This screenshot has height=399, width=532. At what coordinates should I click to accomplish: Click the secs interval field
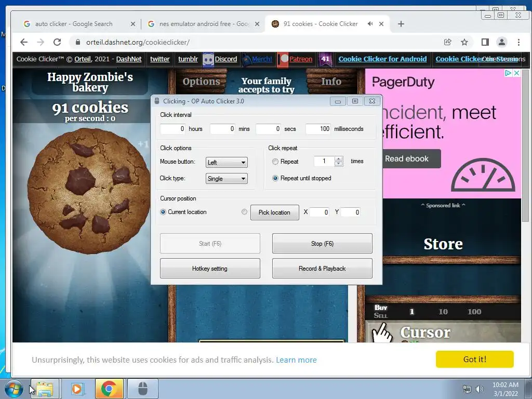tap(268, 129)
